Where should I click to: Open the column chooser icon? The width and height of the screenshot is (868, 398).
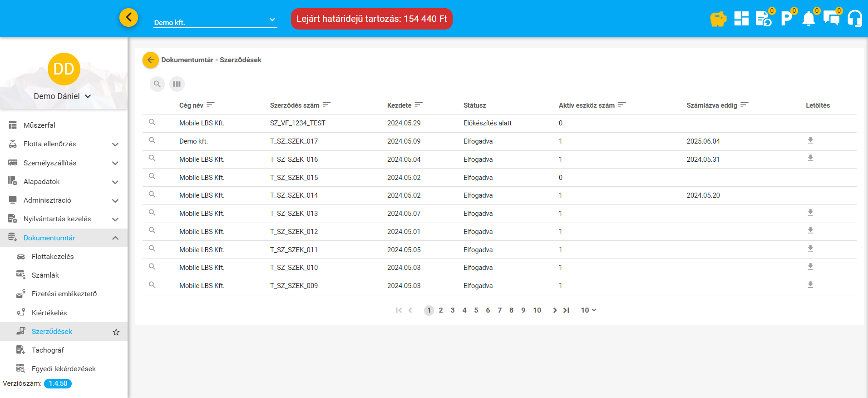pos(177,84)
